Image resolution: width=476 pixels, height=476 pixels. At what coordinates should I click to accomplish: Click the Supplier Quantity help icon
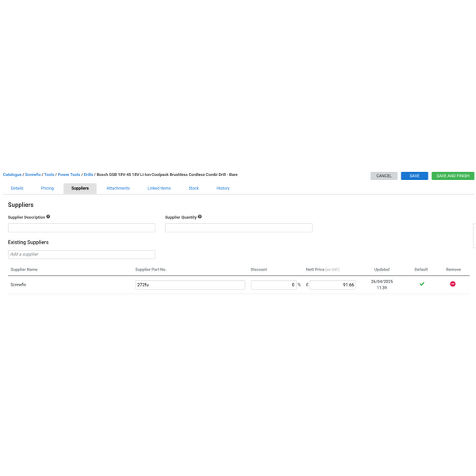point(200,217)
